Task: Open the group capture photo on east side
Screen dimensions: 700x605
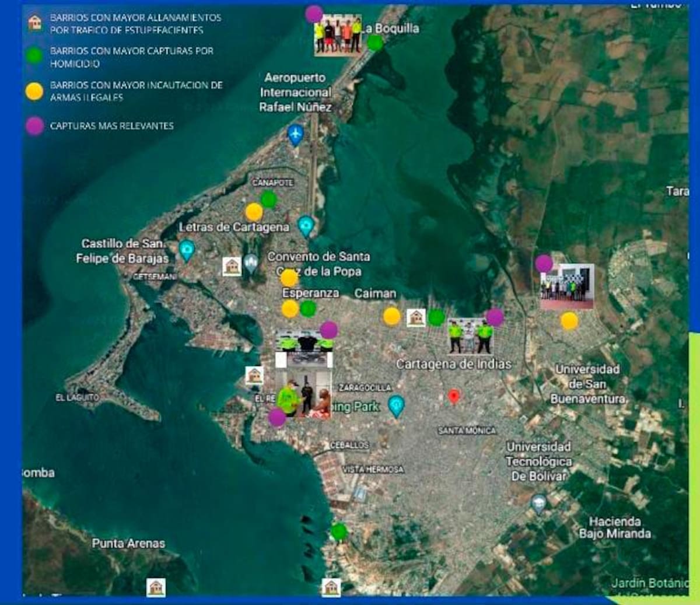Action: (x=567, y=287)
